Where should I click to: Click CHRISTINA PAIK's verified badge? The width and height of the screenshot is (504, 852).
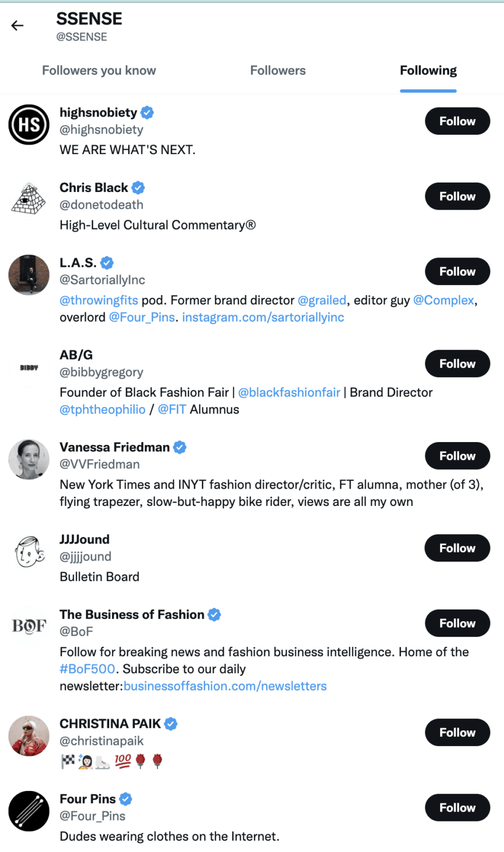click(x=170, y=724)
